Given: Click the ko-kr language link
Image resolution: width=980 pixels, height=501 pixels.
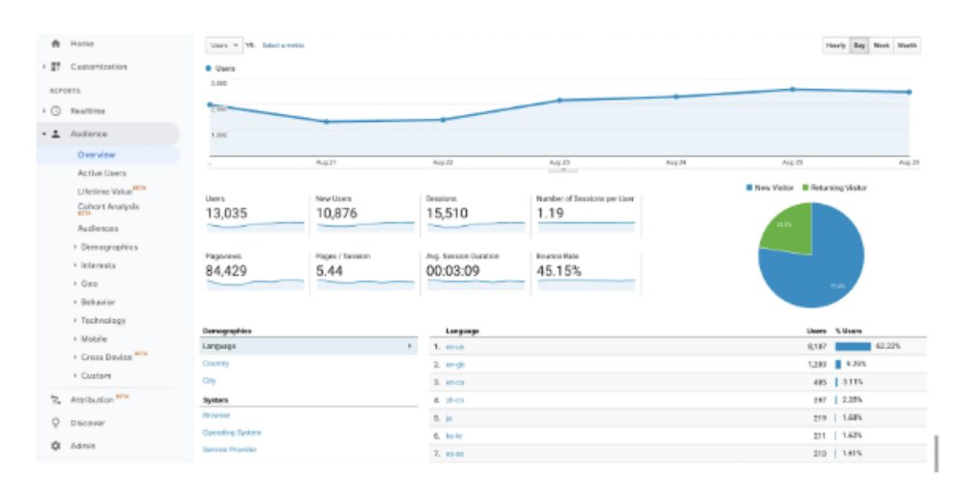Looking at the screenshot, I should pos(453,436).
